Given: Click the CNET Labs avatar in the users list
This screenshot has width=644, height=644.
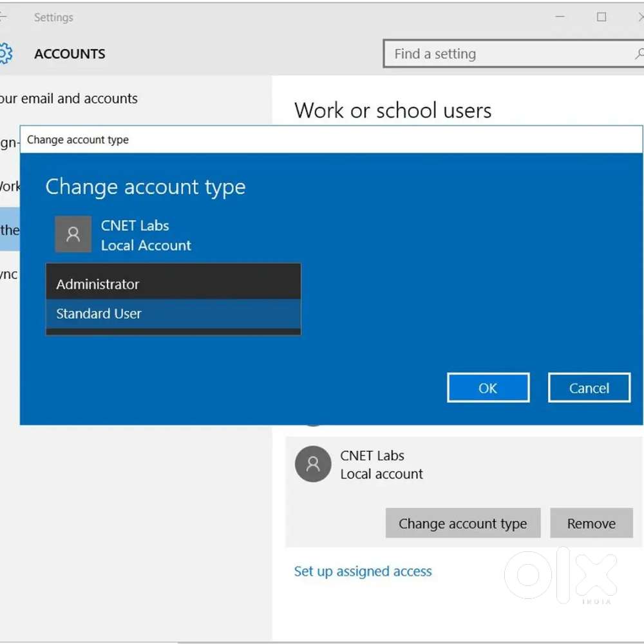Looking at the screenshot, I should coord(313,464).
